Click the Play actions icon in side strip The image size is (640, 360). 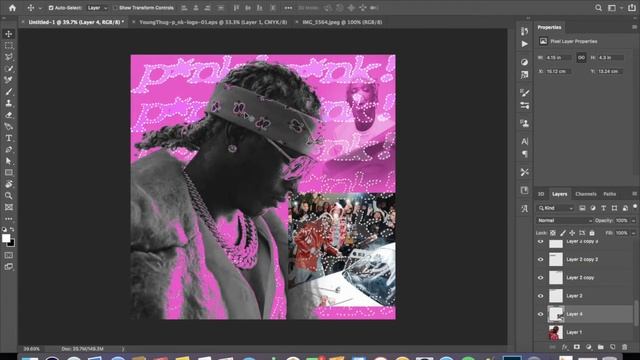[524, 44]
